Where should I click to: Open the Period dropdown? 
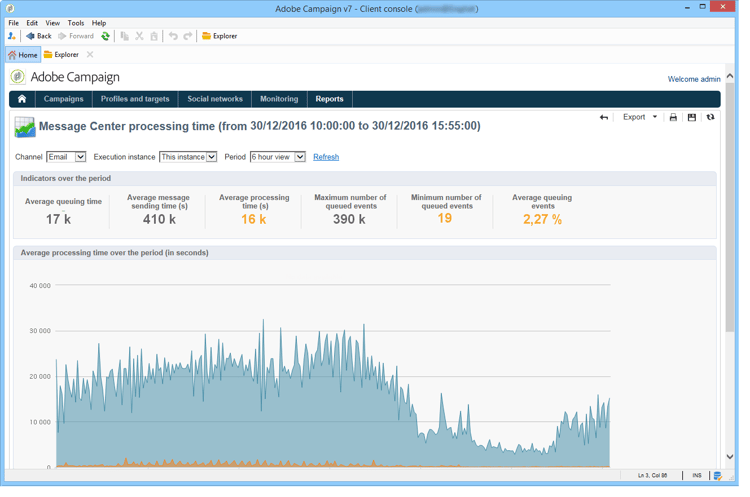278,157
